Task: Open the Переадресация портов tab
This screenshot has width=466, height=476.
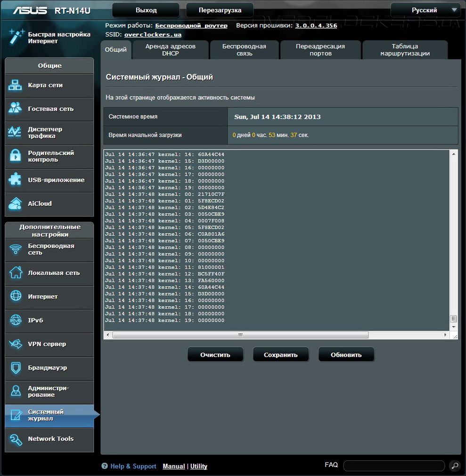Action: click(x=320, y=50)
